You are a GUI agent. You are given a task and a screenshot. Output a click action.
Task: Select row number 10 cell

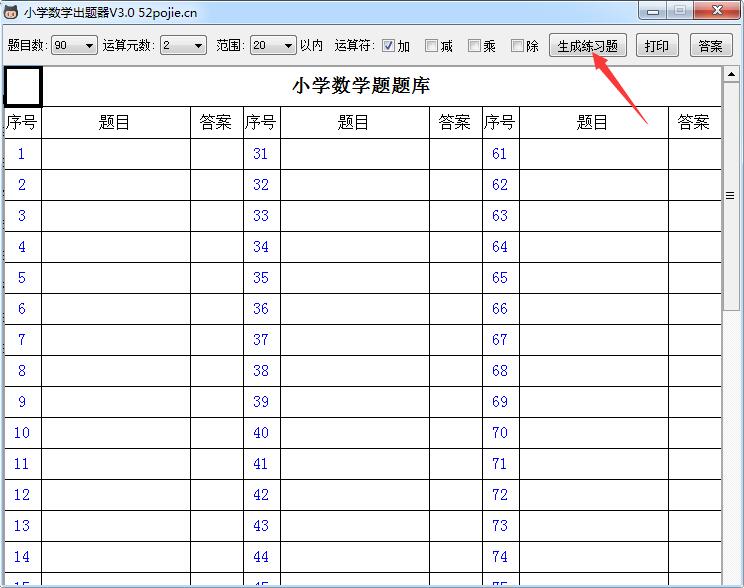pos(23,433)
